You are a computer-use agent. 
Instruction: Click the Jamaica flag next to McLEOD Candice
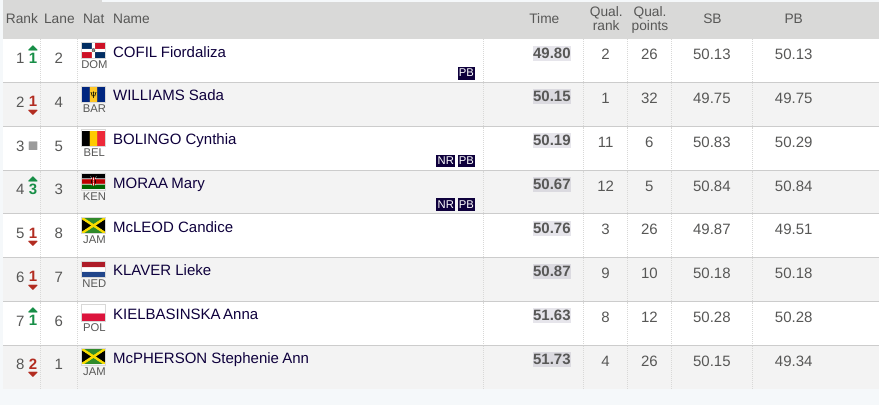coord(94,226)
